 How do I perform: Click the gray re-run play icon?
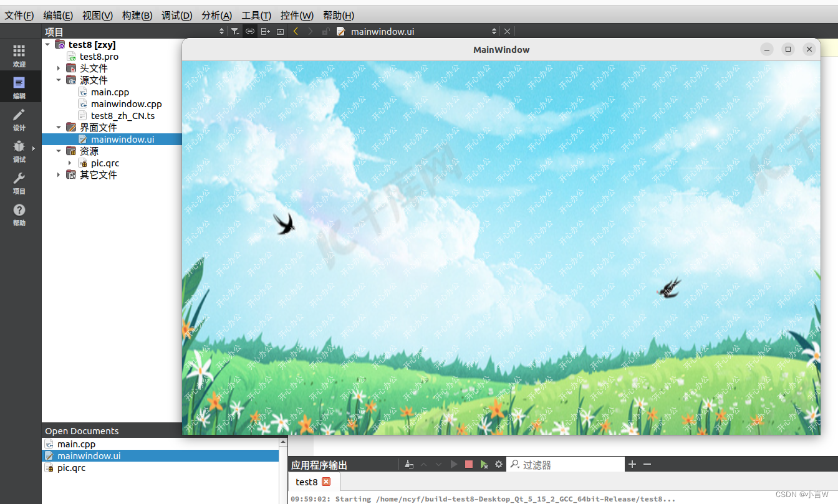point(454,464)
